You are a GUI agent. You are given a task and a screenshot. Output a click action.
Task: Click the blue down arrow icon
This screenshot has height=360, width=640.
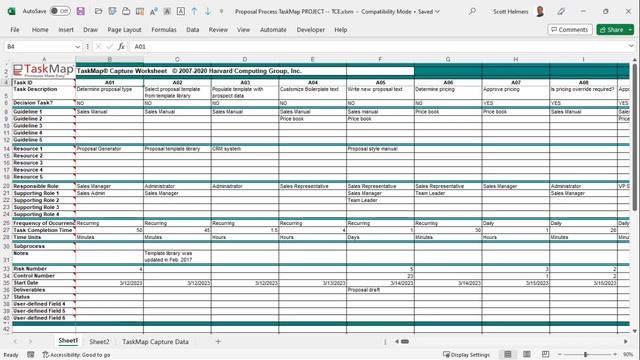coord(208,11)
